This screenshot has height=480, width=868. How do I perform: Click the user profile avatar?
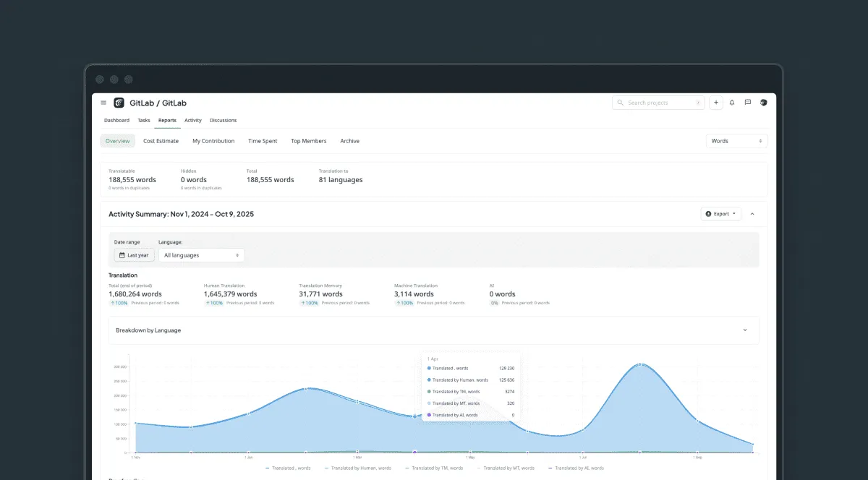(x=764, y=103)
